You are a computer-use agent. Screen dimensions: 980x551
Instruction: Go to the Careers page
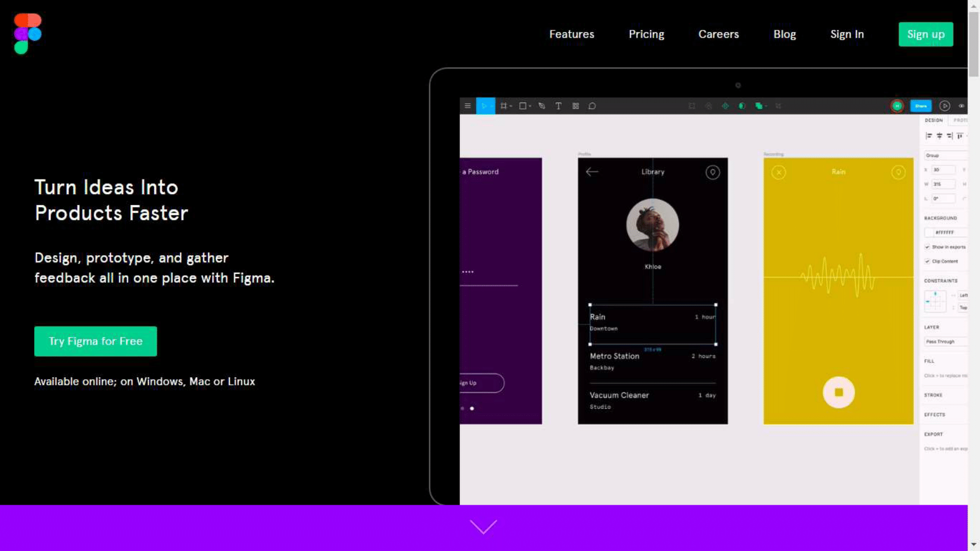click(x=718, y=34)
